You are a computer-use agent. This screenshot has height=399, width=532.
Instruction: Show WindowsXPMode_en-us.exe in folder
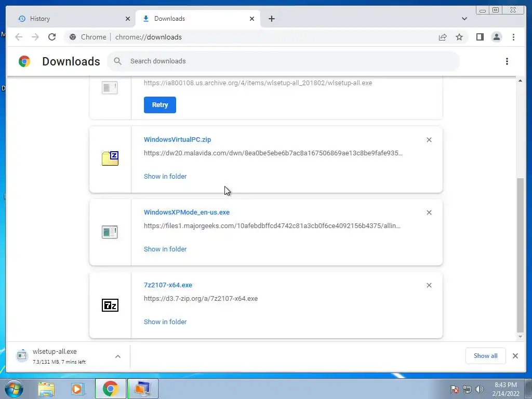(165, 249)
